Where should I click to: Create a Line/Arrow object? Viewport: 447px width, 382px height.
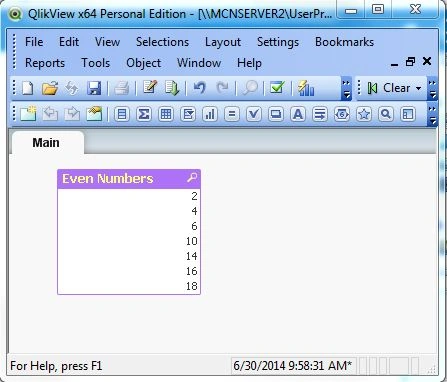(320, 114)
